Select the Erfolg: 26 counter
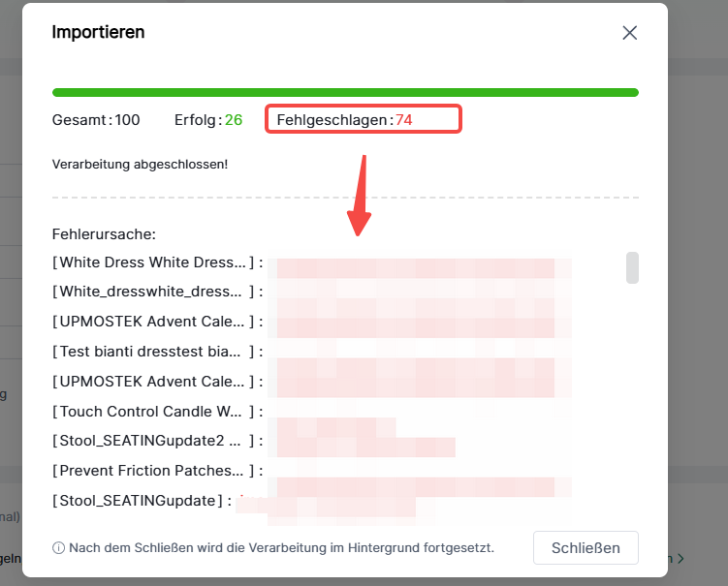728x586 pixels. click(208, 120)
